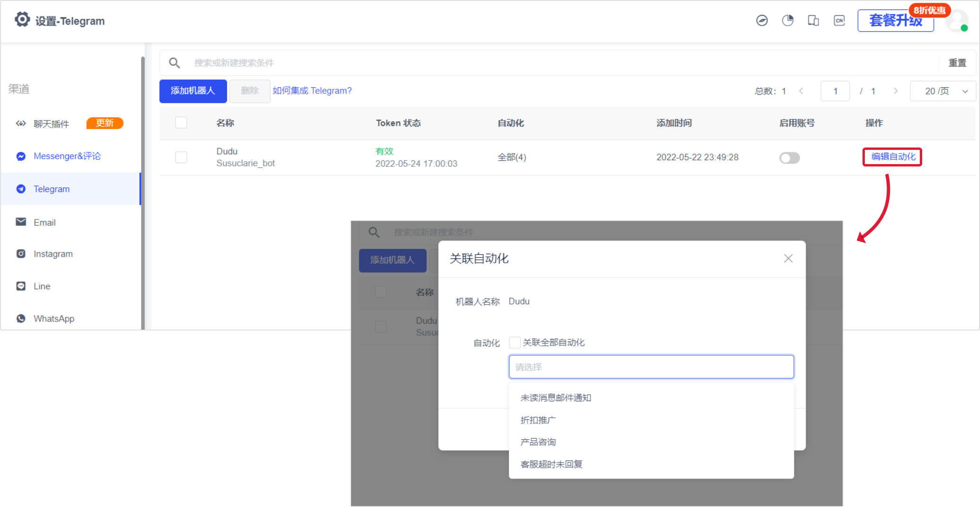Viewport: 980px width, 507px height.
Task: Open the user avatar profile
Action: [957, 20]
